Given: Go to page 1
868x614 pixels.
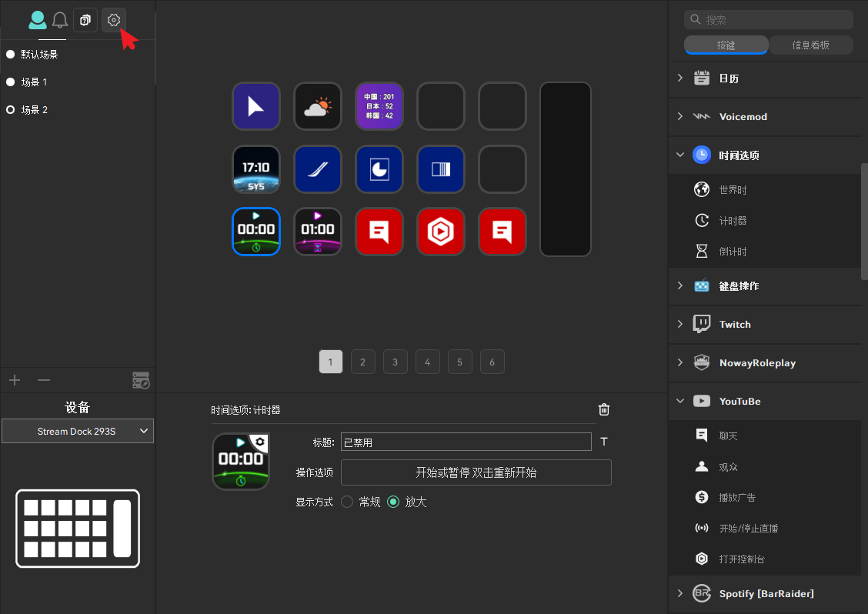Looking at the screenshot, I should coord(331,362).
